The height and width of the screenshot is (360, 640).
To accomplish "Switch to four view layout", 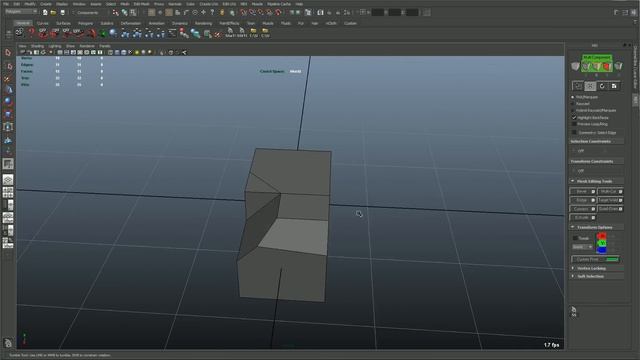I will (8, 193).
